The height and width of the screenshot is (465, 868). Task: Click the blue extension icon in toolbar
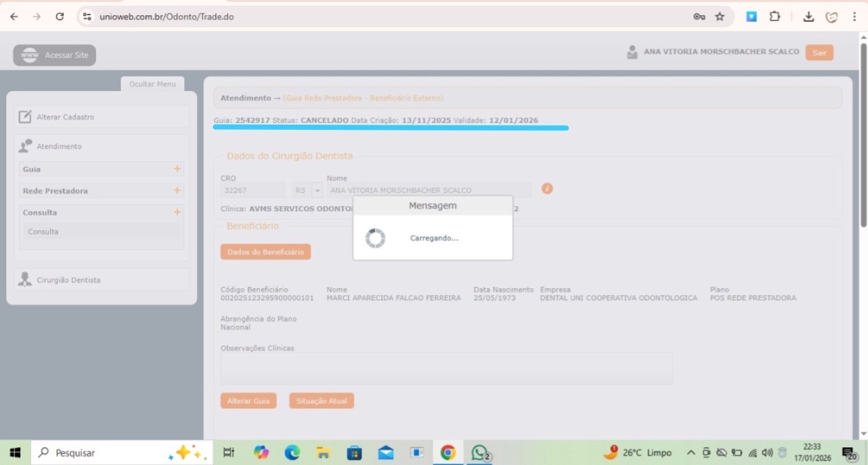pos(751,17)
